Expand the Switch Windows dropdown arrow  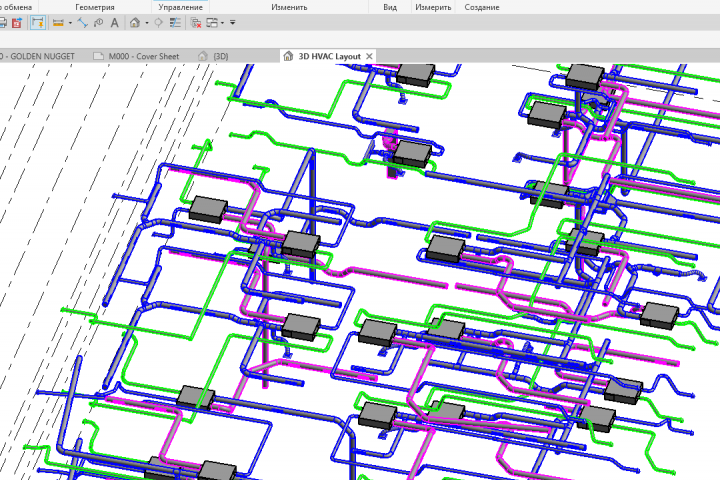coord(223,23)
